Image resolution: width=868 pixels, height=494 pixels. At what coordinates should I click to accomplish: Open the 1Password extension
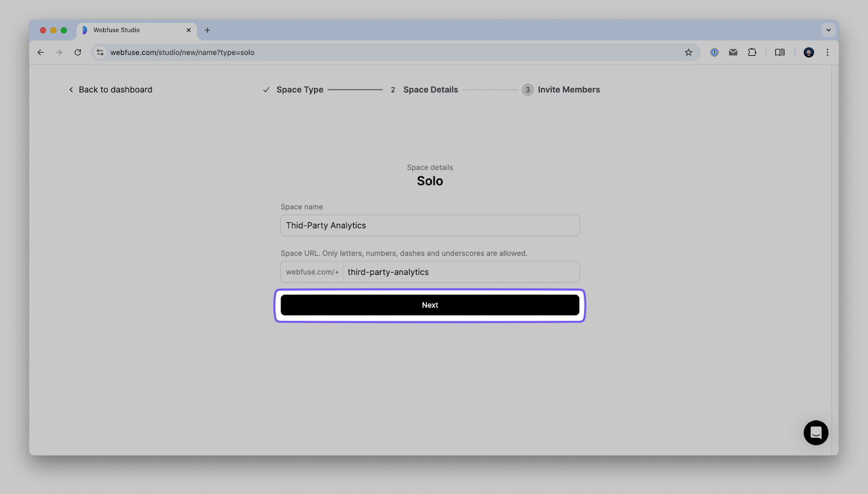714,52
